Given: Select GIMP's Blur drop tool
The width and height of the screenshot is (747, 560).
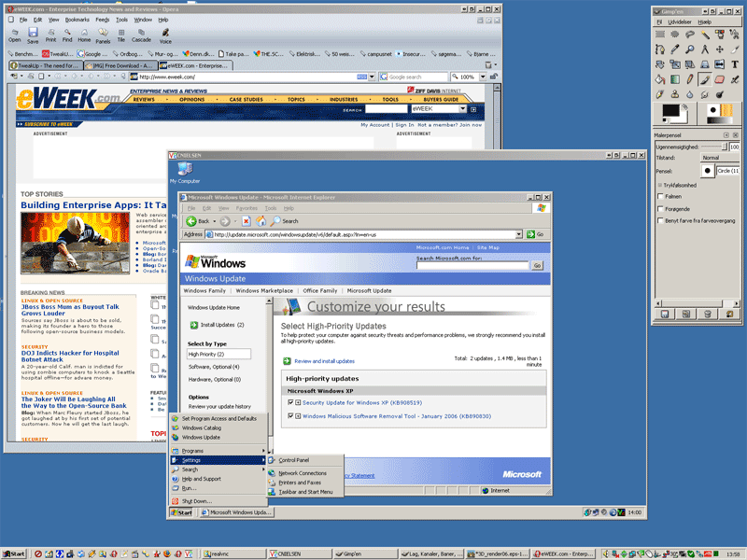Looking at the screenshot, I should point(690,94).
